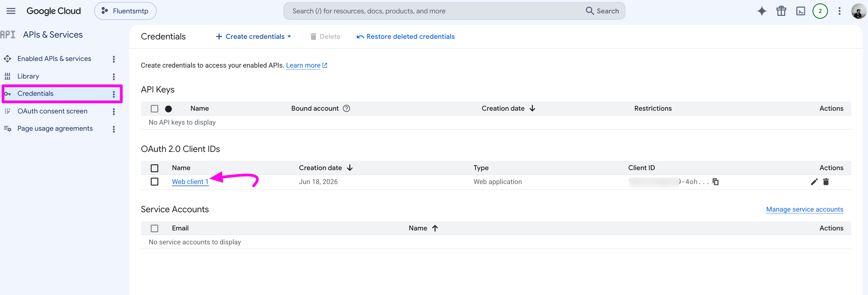The height and width of the screenshot is (295, 868).
Task: Click the Client ID column header
Action: coord(641,168)
